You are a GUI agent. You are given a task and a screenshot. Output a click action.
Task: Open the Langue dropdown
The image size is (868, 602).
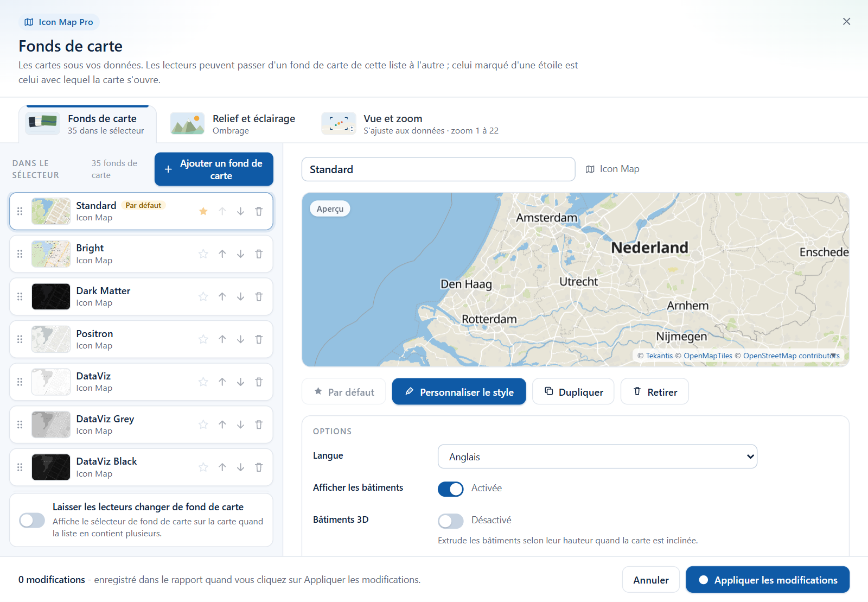(597, 457)
